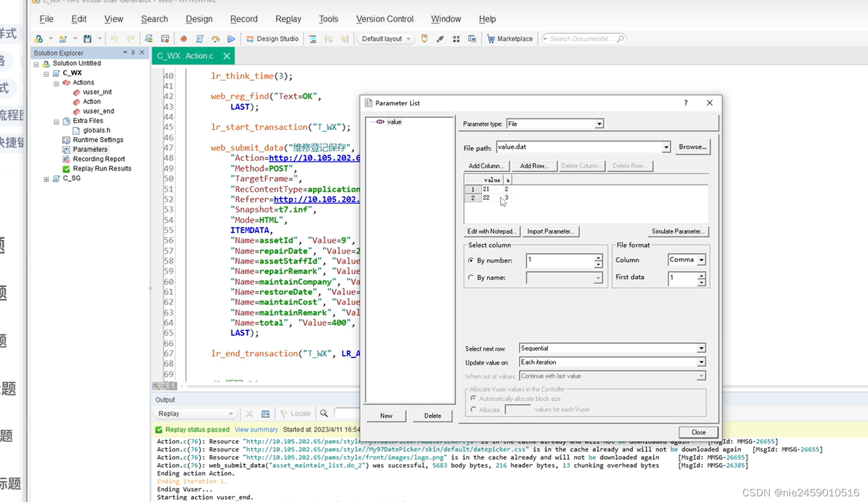Click the Close button in Parameter List
Viewport: 868px width, 502px height.
point(699,432)
